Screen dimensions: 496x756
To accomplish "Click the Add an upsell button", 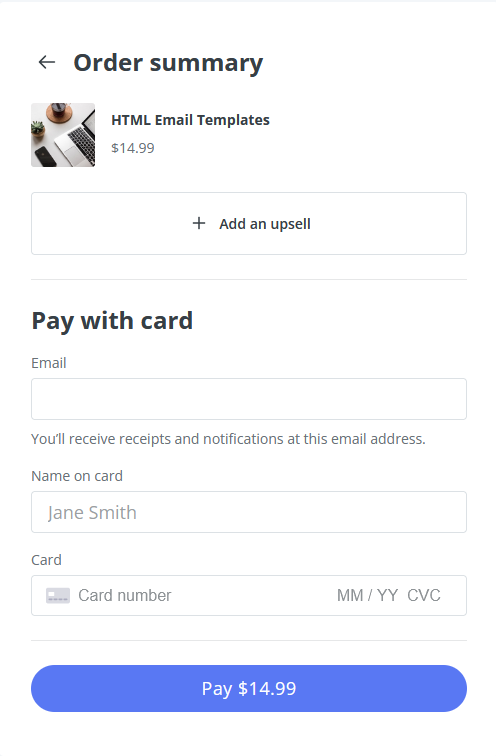I will 249,224.
